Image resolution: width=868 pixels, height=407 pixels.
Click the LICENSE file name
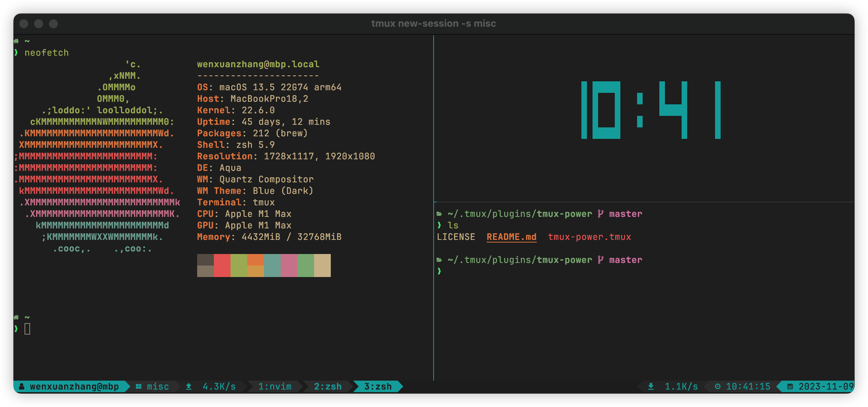[457, 237]
